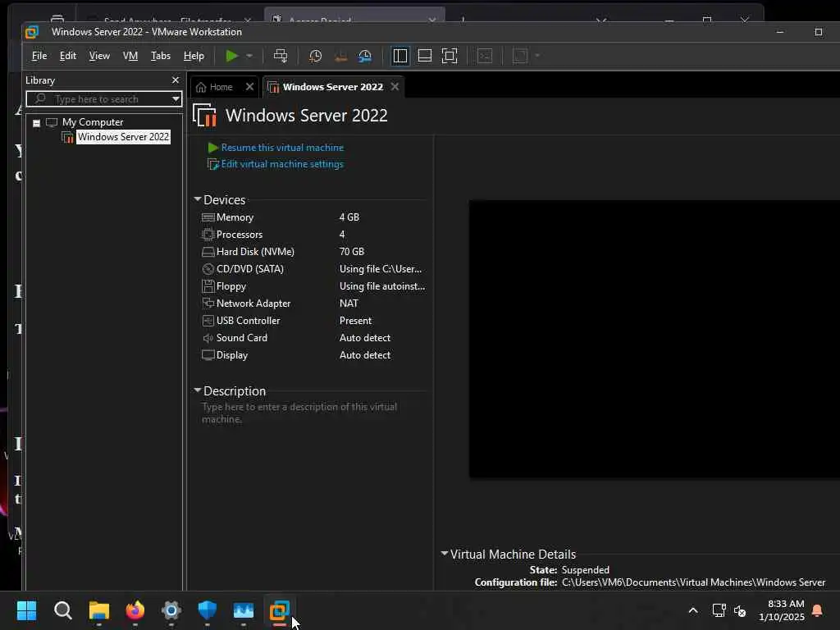The height and width of the screenshot is (630, 840).
Task: Open Windows Security shield in taskbar
Action: pos(208,610)
